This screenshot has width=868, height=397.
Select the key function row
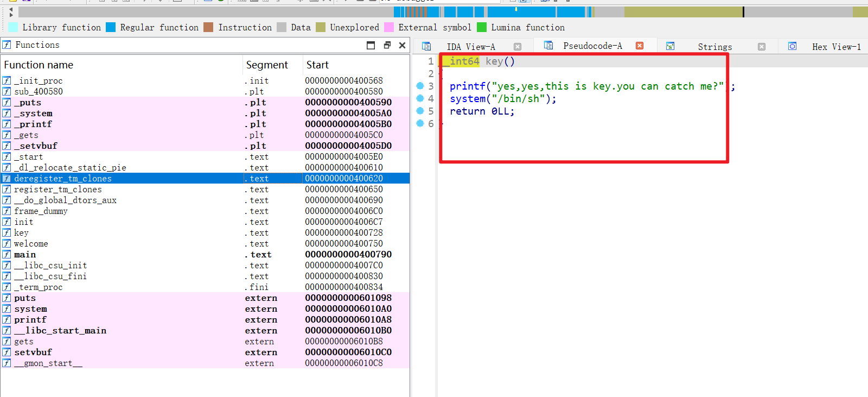(x=205, y=232)
